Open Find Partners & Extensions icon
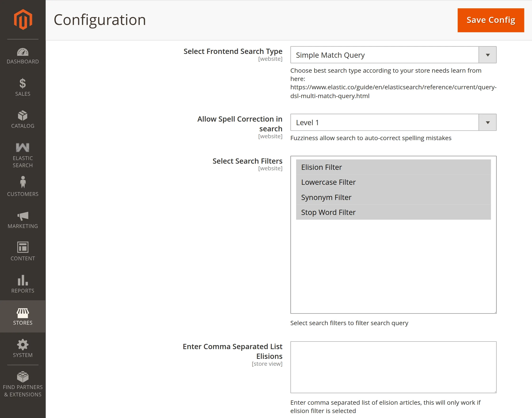This screenshot has height=418, width=532. (x=23, y=377)
